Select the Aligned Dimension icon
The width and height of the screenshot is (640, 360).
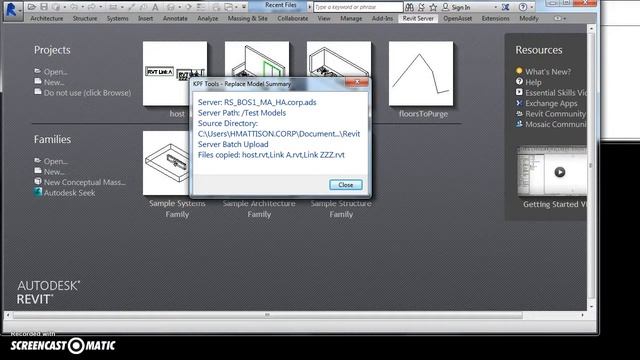tap(131, 7)
